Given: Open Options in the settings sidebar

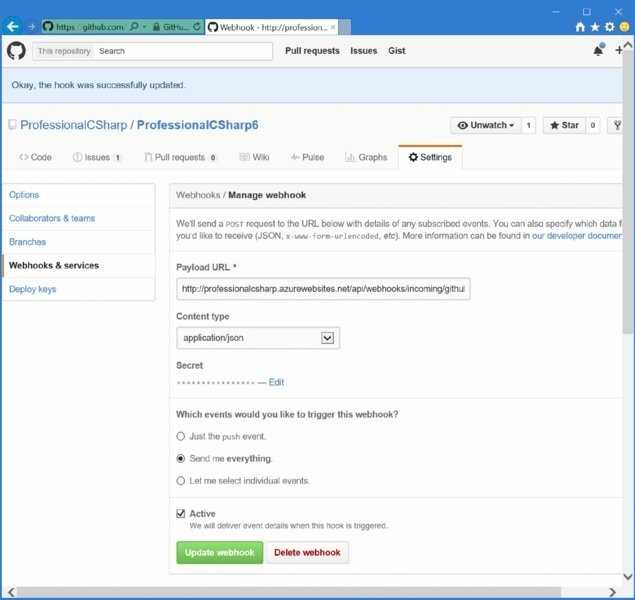Looking at the screenshot, I should (x=24, y=195).
